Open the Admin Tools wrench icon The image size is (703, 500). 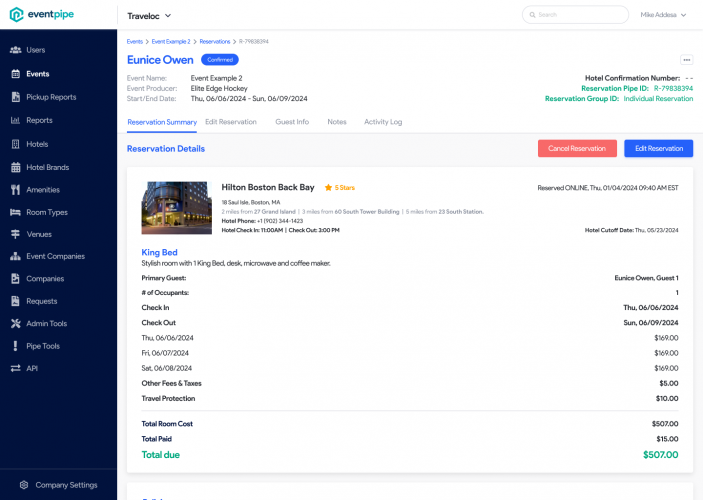click(x=16, y=323)
